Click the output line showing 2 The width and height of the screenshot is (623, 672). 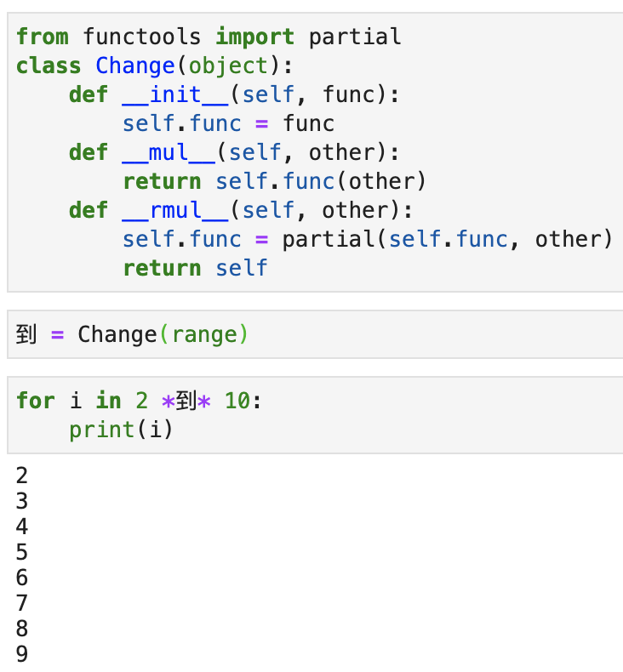tap(22, 476)
